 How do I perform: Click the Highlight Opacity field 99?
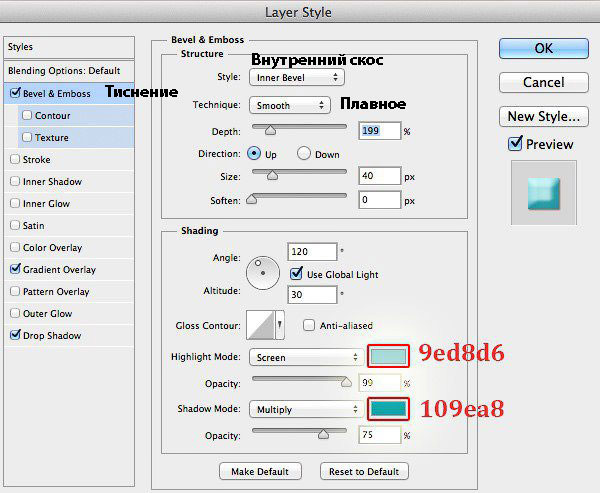coord(380,383)
